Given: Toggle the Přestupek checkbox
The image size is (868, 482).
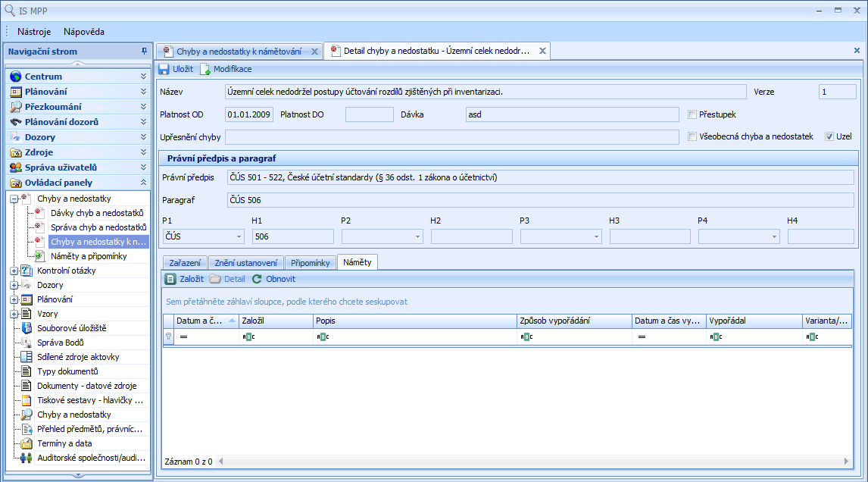Looking at the screenshot, I should [692, 114].
